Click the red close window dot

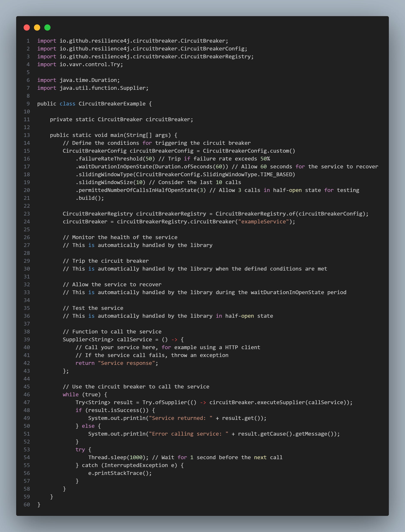pos(27,28)
